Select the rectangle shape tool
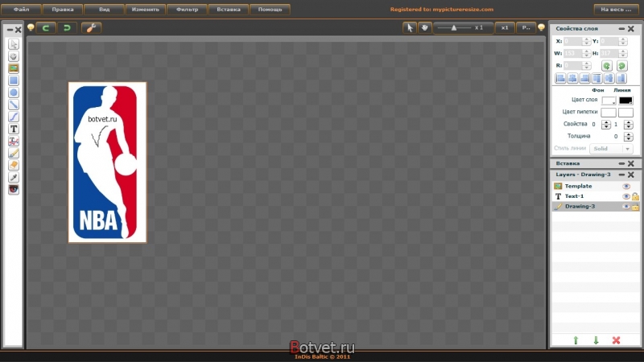Image resolution: width=644 pixels, height=362 pixels. click(x=14, y=80)
